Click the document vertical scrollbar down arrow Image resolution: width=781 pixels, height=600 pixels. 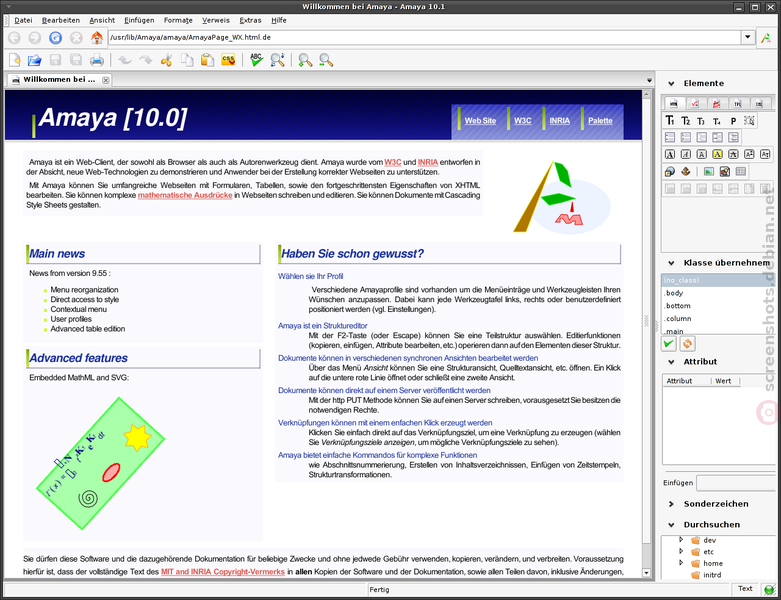click(x=647, y=573)
